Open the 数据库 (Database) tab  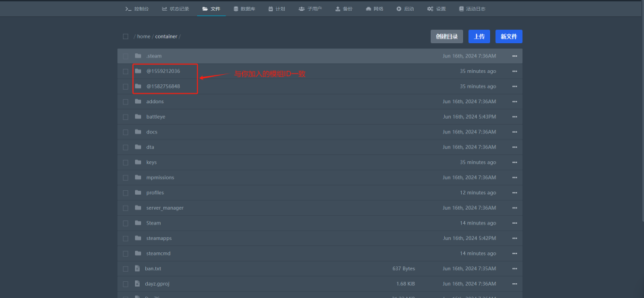click(244, 9)
